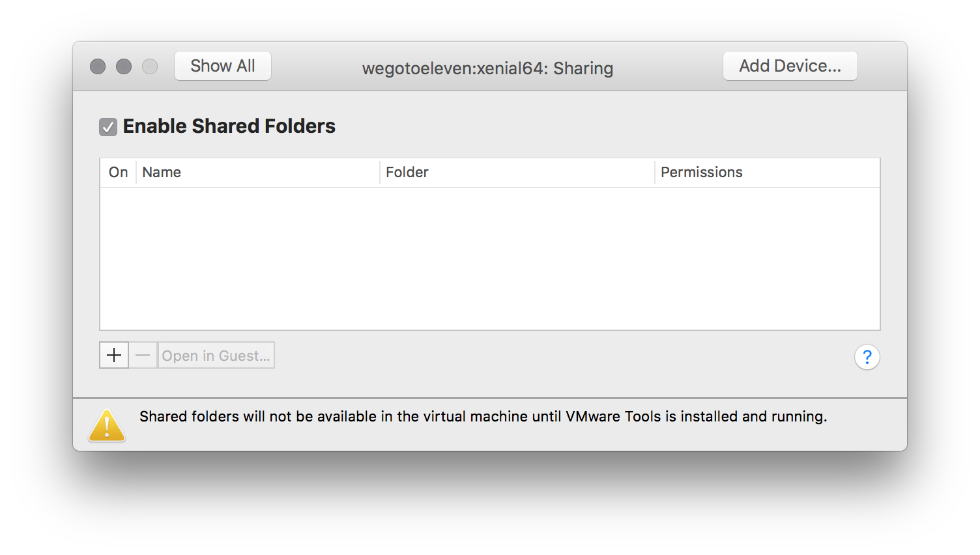This screenshot has width=980, height=555.
Task: Toggle the Enable Shared Folders checkbox
Action: (x=108, y=127)
